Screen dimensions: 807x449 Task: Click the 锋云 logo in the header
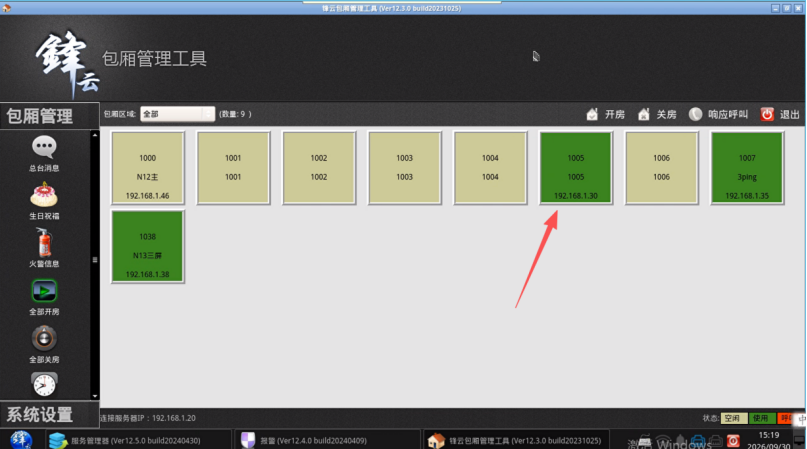(x=68, y=63)
